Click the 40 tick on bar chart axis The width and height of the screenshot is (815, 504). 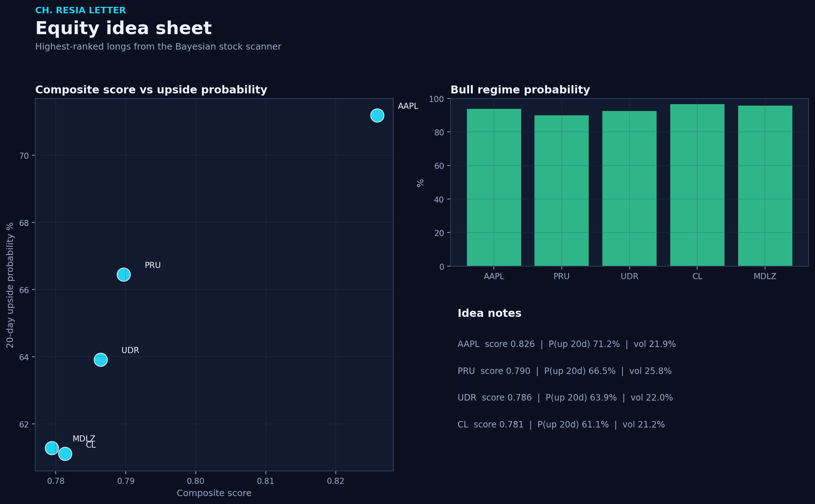[439, 199]
